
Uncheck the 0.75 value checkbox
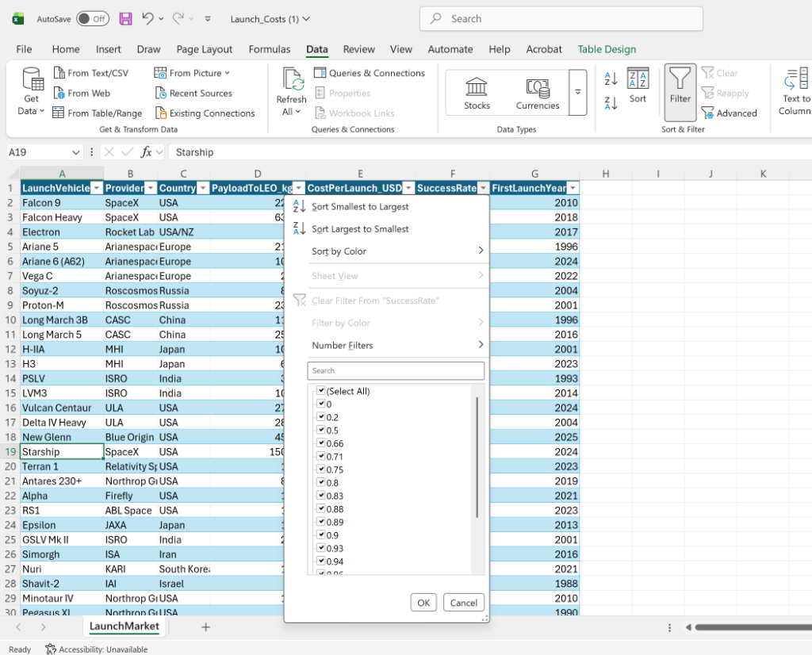tap(321, 469)
